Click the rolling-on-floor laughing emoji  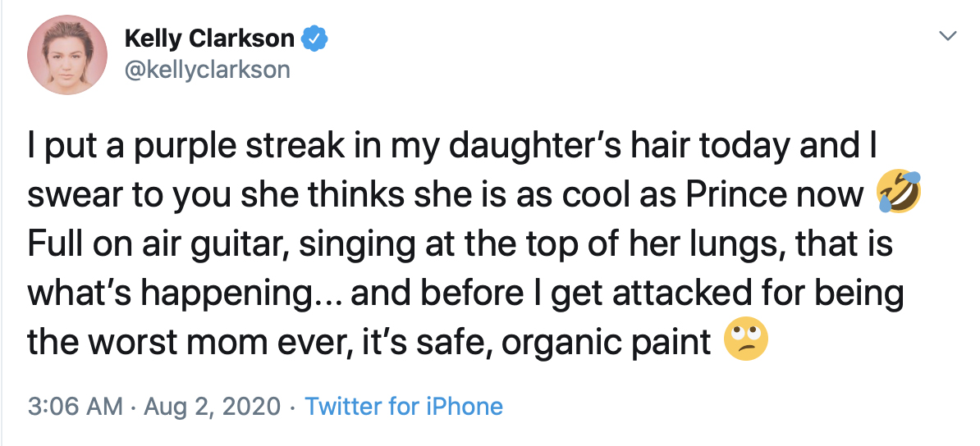click(x=899, y=194)
